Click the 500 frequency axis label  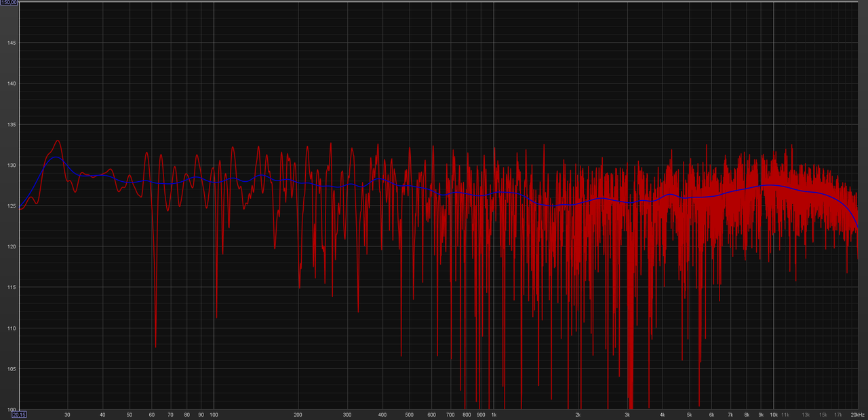410,415
